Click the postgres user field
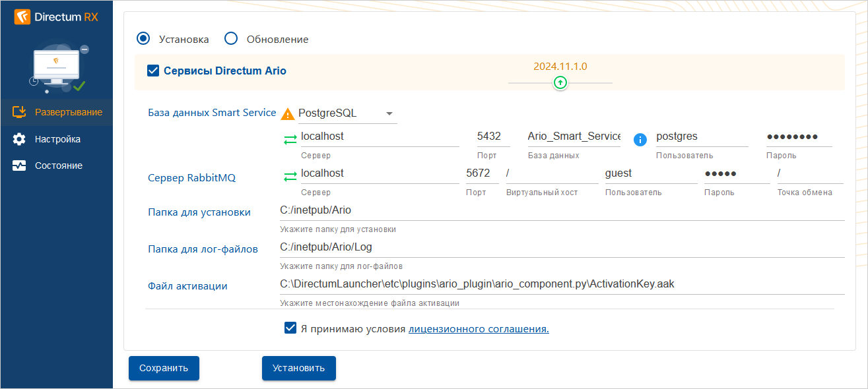The width and height of the screenshot is (868, 389). click(702, 136)
